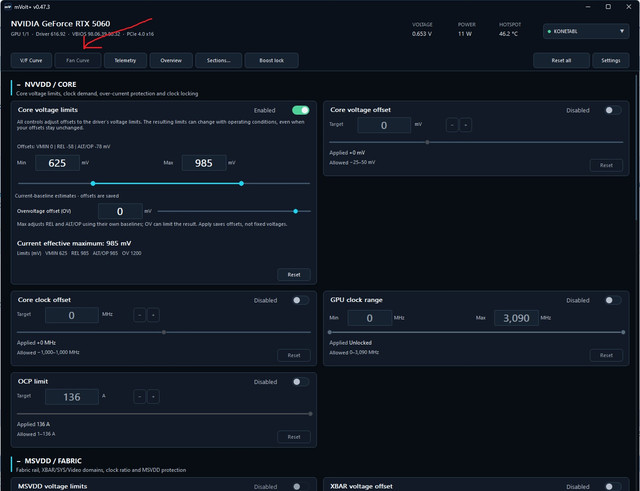Click the Core voltage offset Target field

coord(384,125)
